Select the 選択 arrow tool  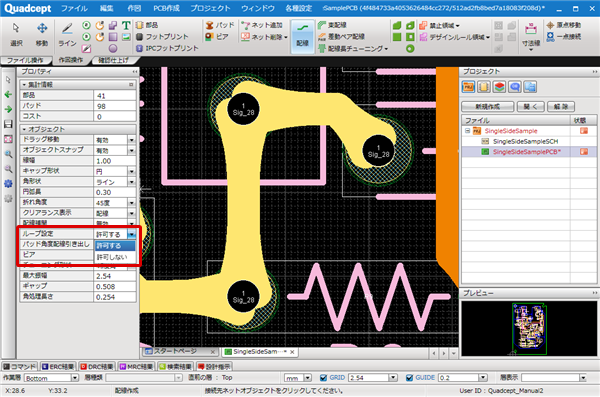pos(16,34)
